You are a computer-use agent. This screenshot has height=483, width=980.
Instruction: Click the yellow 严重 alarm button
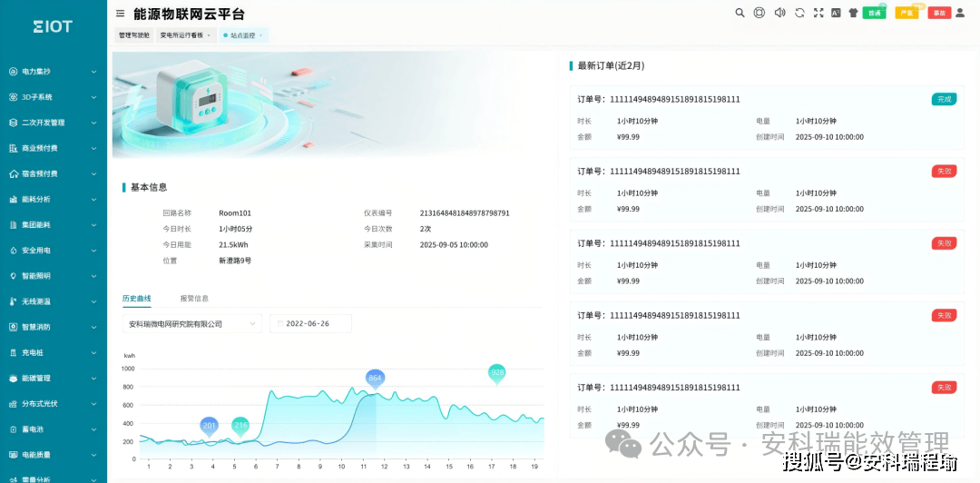coord(906,13)
